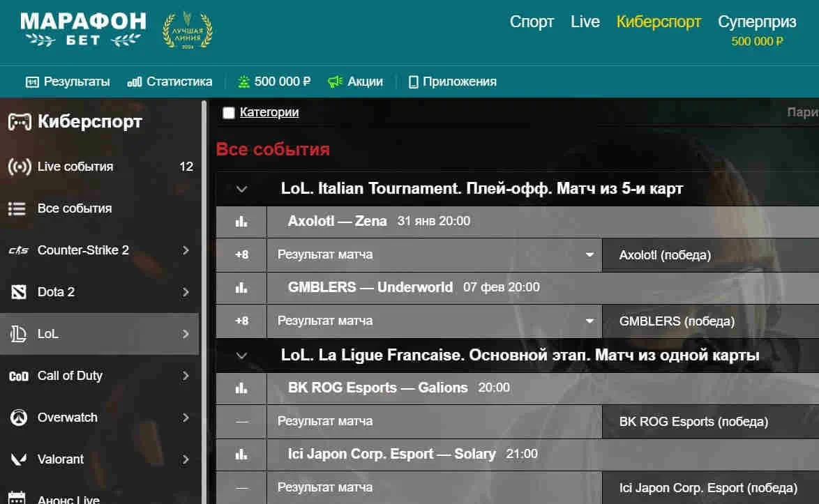819x504 pixels.
Task: Click the Приложения phone icon
Action: 413,82
